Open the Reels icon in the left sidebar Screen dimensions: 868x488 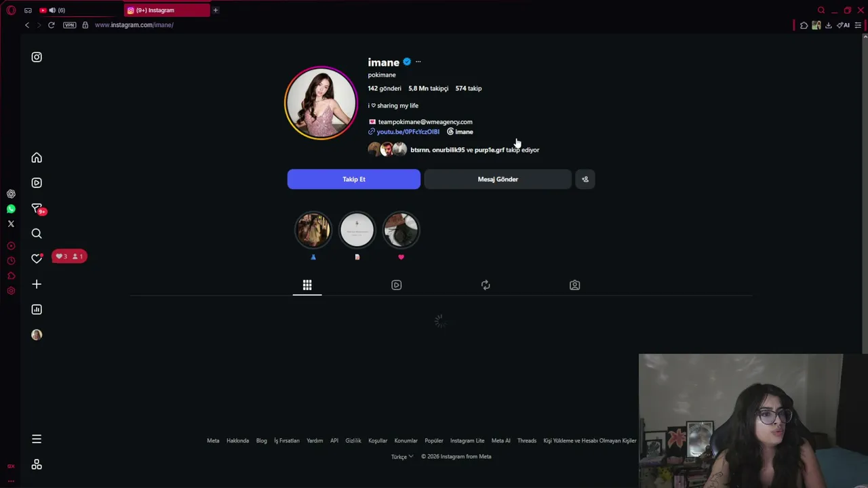(x=37, y=183)
